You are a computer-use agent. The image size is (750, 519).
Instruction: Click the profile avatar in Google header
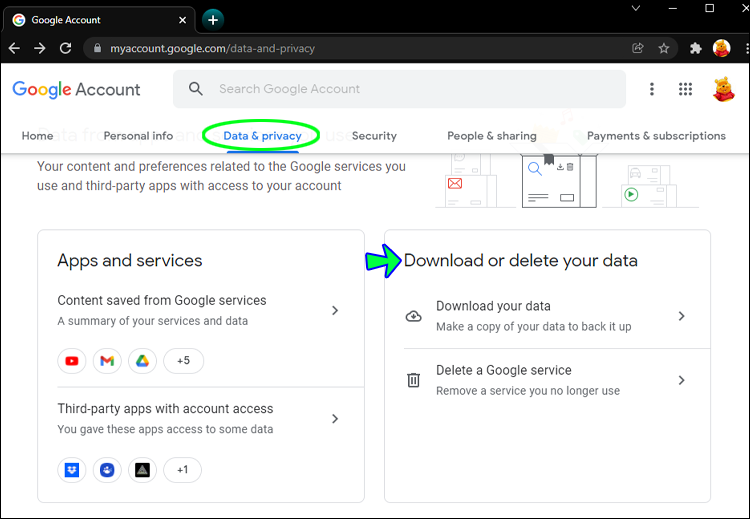click(x=722, y=89)
